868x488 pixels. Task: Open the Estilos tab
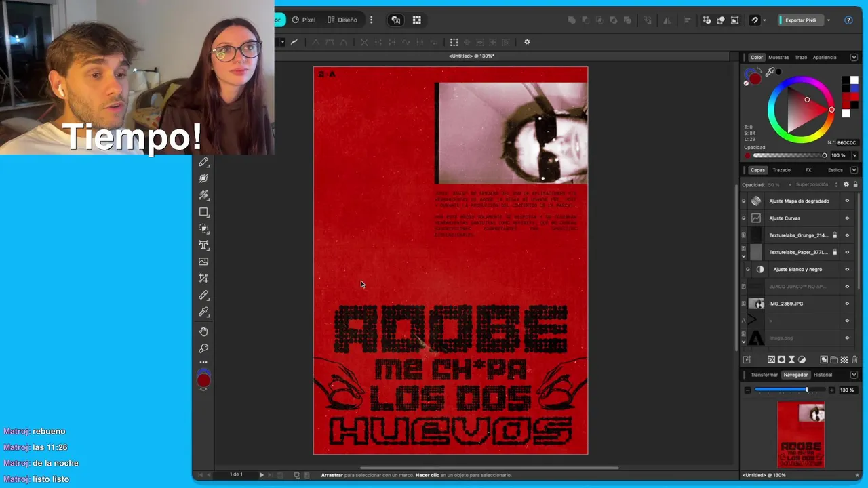coord(835,170)
